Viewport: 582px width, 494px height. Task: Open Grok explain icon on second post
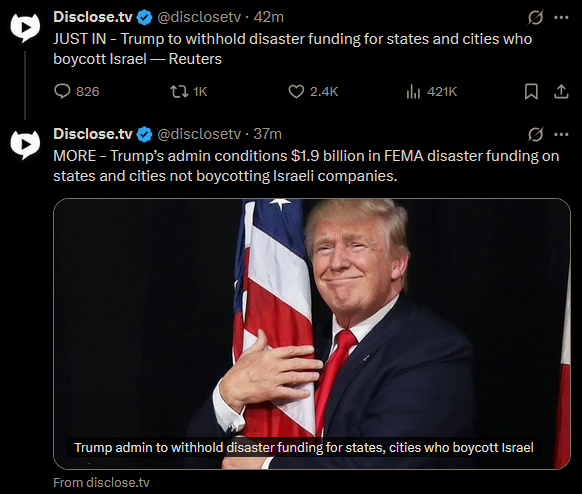pos(536,134)
